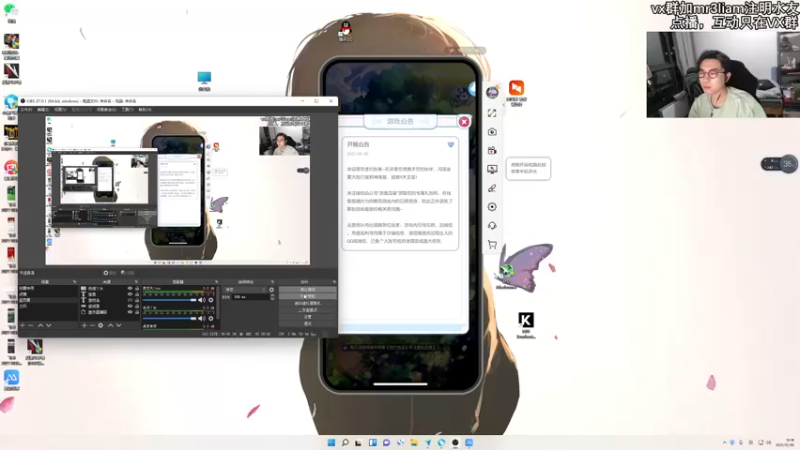Pop out the Scene Transitions dock header icon
This screenshot has height=450, width=800.
coord(272,281)
